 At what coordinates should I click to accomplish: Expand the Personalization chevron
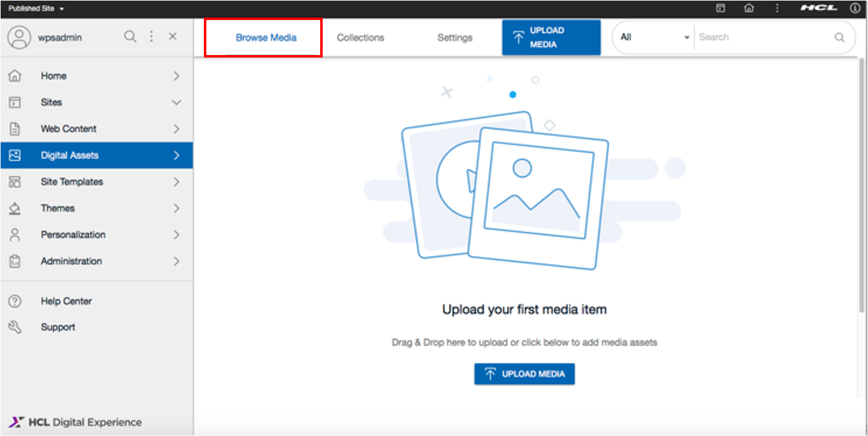176,235
